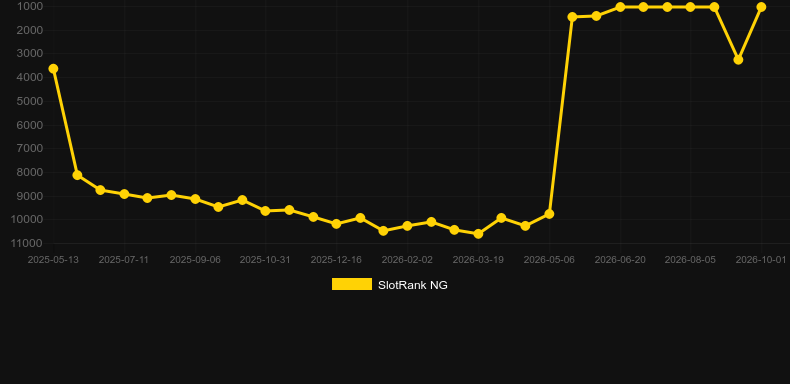Click the x-axis label 2026-06-20
790x384 pixels.
pyautogui.click(x=620, y=260)
